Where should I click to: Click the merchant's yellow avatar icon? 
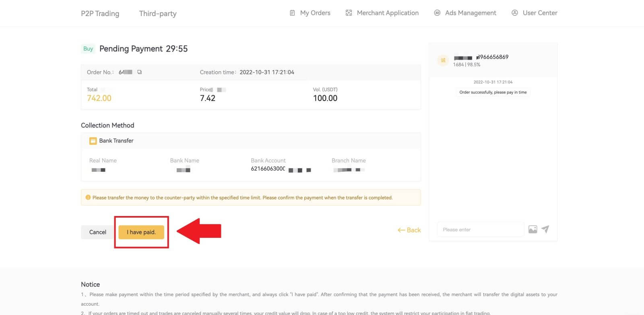coord(443,60)
